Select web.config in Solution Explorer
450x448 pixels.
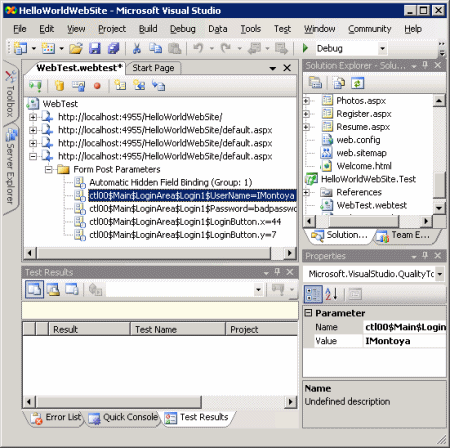(358, 140)
